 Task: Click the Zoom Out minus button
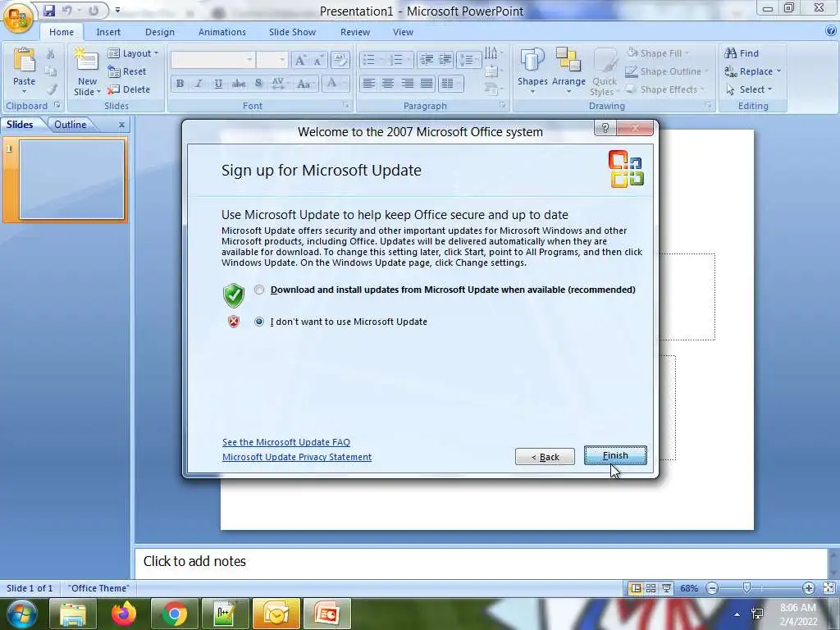(713, 588)
